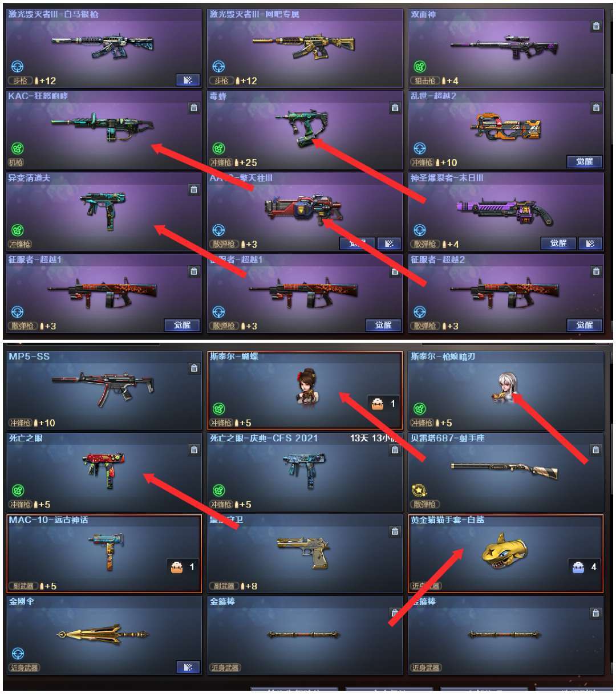The width and height of the screenshot is (616, 694).
Task: Click checkered flag icon on 金刚伞 card
Action: tap(188, 667)
